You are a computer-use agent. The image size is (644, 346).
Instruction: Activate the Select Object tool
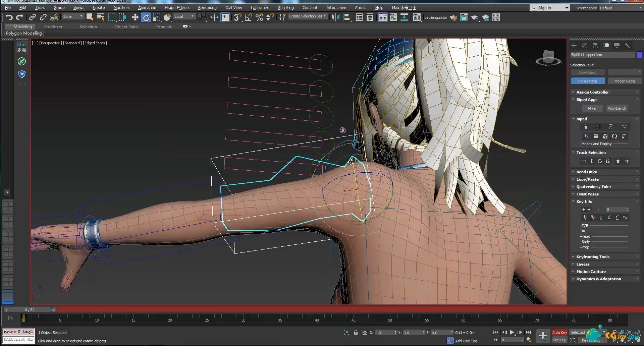90,17
